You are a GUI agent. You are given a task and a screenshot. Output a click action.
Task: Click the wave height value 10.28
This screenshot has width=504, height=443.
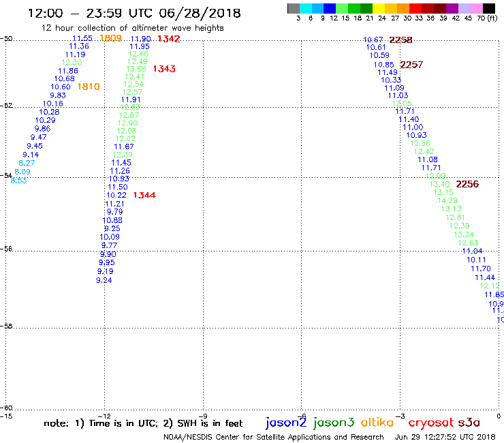(x=49, y=112)
